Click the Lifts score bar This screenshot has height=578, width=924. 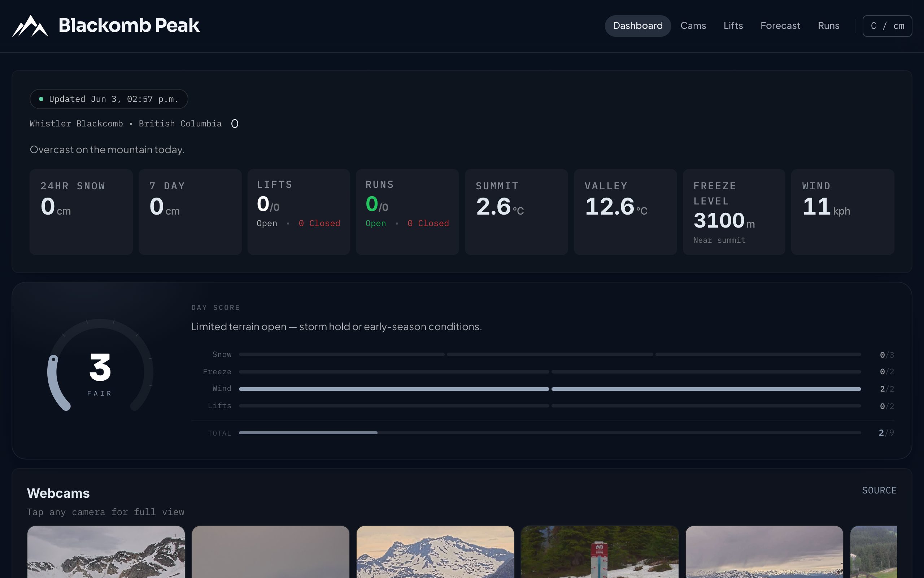tap(550, 406)
